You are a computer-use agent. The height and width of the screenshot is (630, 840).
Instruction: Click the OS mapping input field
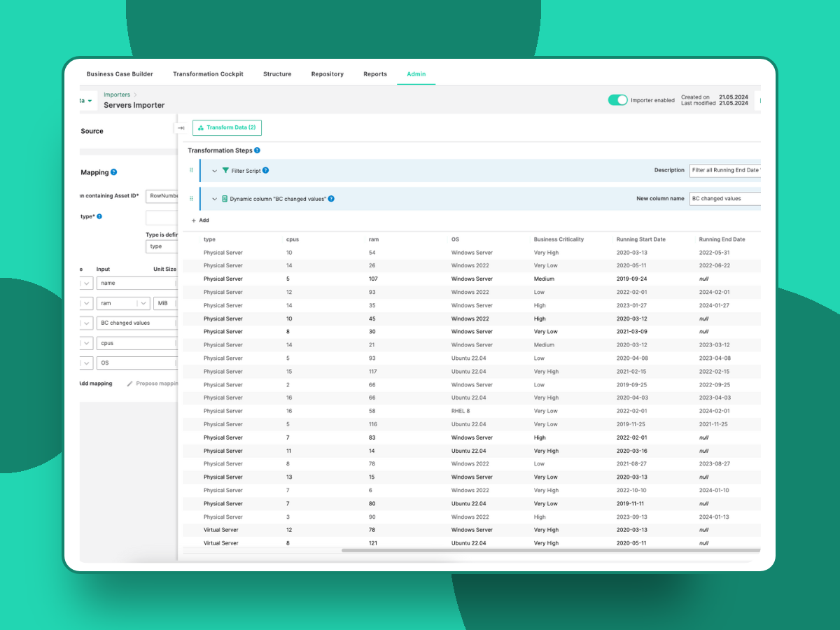tap(136, 363)
